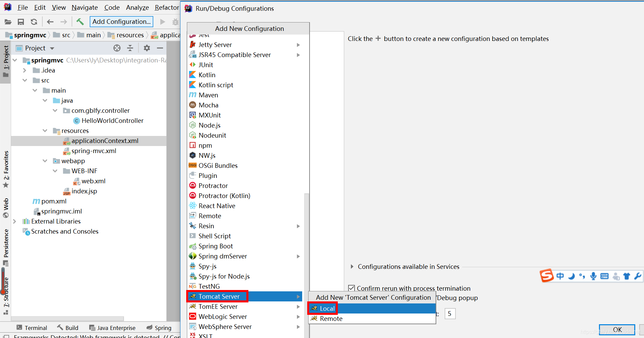Viewport: 644px width, 338px height.
Task: Click the Build project hammer icon
Action: (80, 22)
